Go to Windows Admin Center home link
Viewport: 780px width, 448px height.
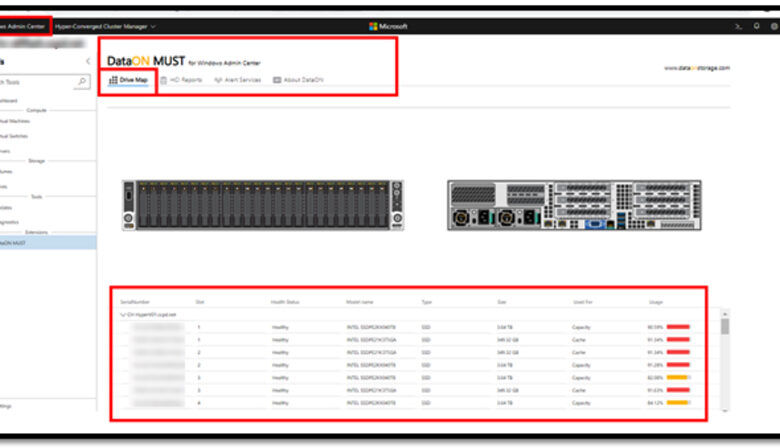(23, 26)
